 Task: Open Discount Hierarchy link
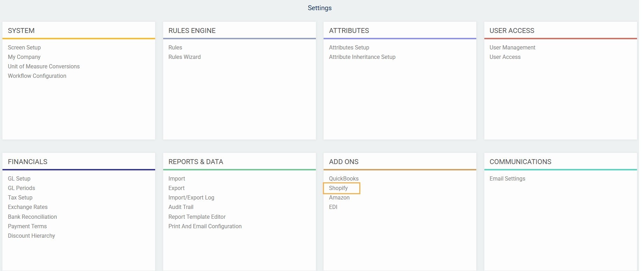point(32,236)
